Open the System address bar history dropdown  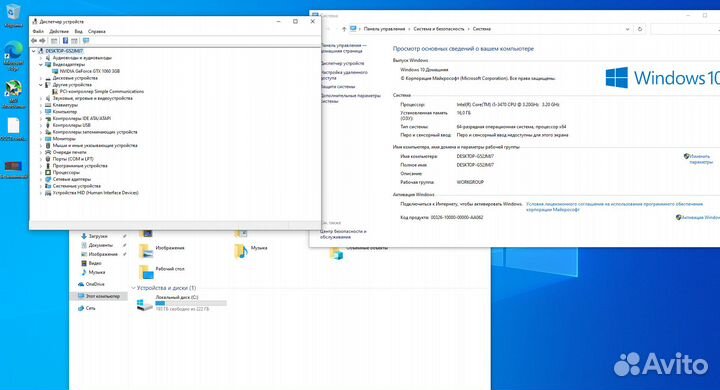coord(627,29)
